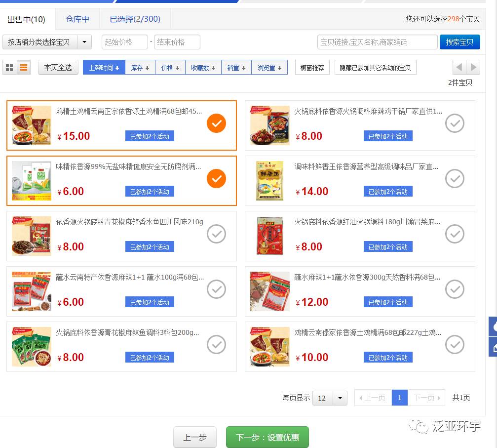Click the 鸡精土鸡精 ¥15.00 product thumbnail
Image resolution: width=497 pixels, height=448 pixels.
coord(32,125)
